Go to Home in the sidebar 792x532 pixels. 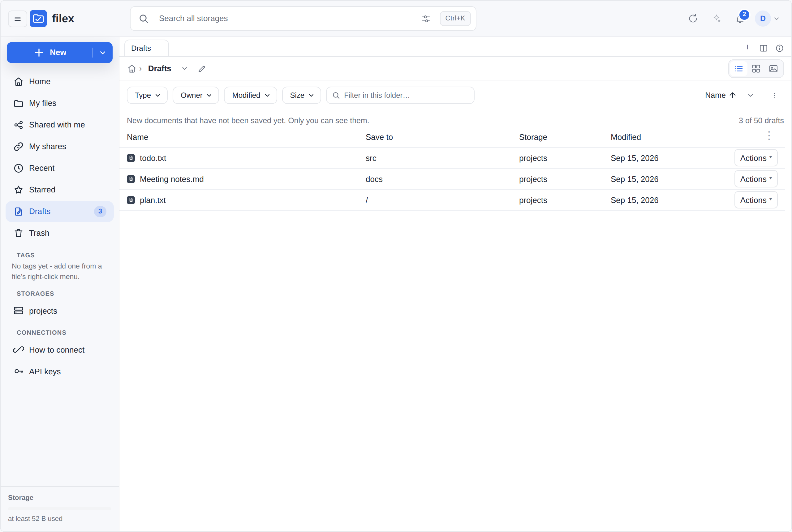pos(60,81)
